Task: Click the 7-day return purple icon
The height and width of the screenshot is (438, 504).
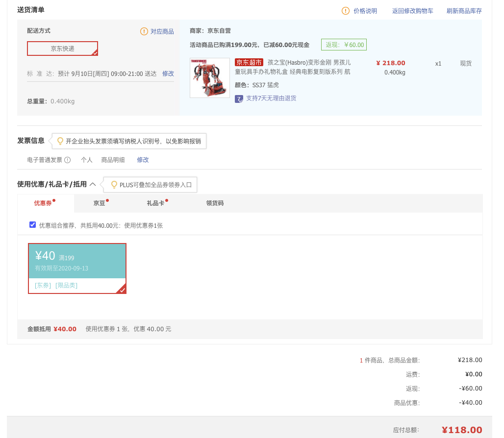Action: 239,98
